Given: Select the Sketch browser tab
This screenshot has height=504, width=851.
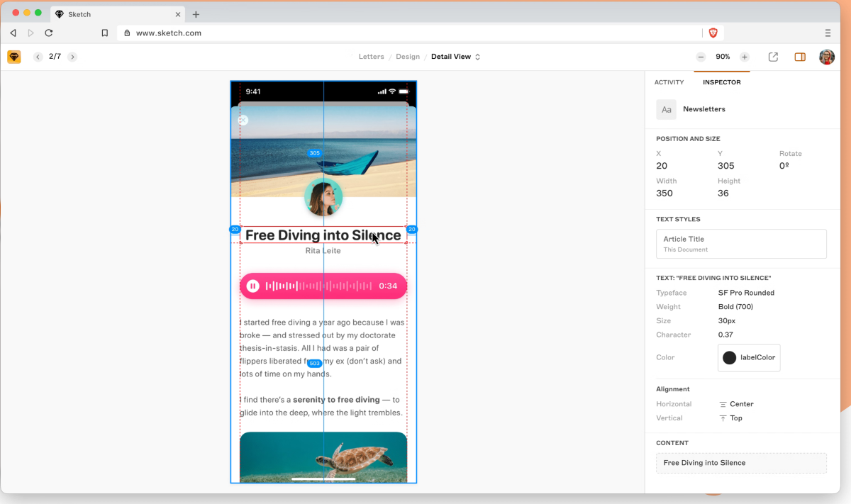Looking at the screenshot, I should 118,14.
